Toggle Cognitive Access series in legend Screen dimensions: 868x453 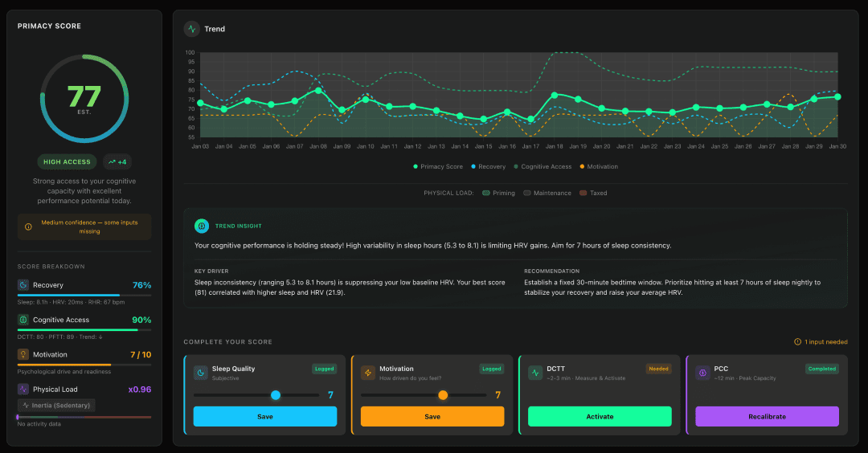[542, 166]
